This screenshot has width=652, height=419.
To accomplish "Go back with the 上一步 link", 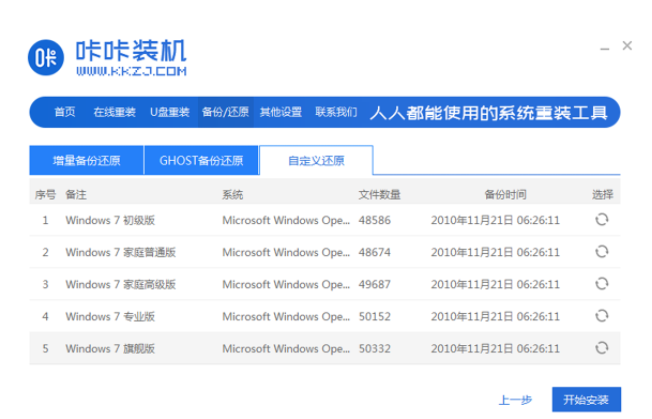I will pos(515,400).
